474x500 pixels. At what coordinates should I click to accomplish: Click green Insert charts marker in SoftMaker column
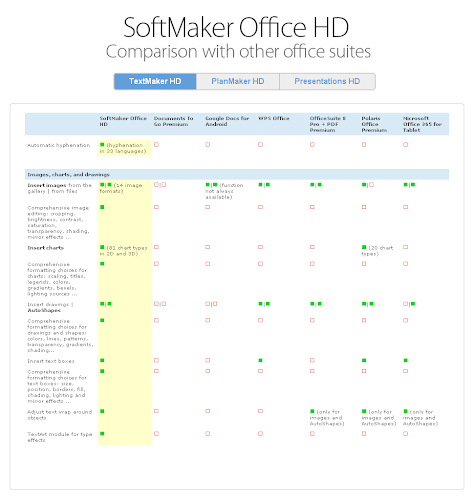coord(102,247)
